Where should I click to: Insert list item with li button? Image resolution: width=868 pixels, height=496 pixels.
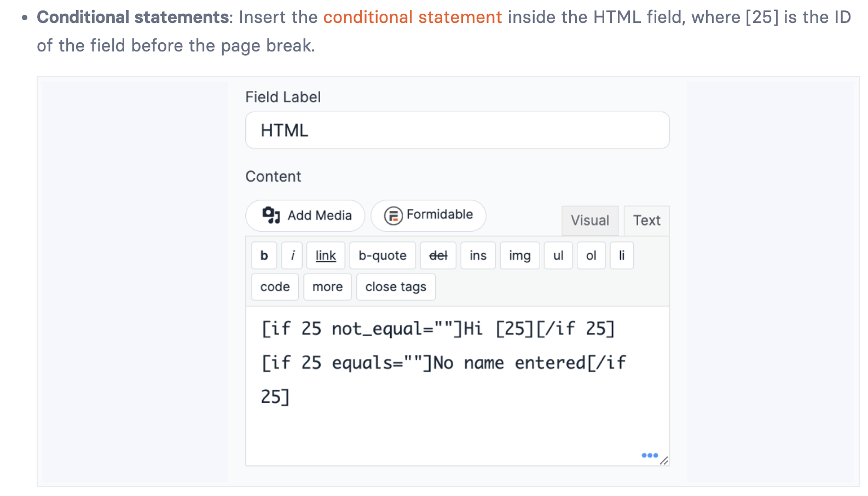(x=622, y=256)
